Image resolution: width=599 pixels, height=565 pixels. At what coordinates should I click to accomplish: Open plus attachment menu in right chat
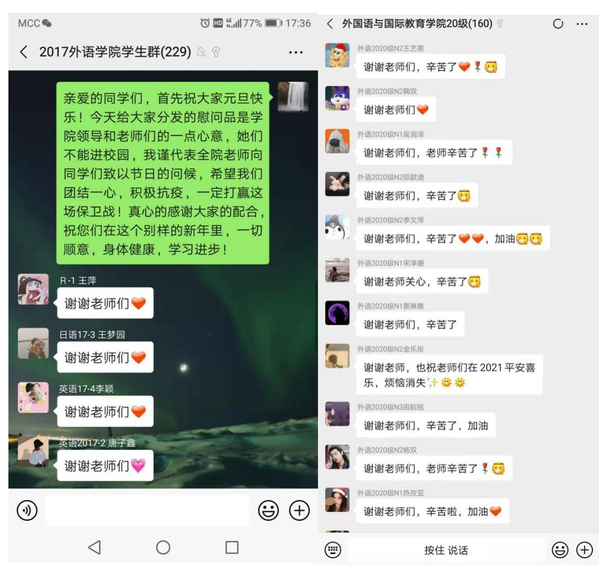click(x=584, y=550)
